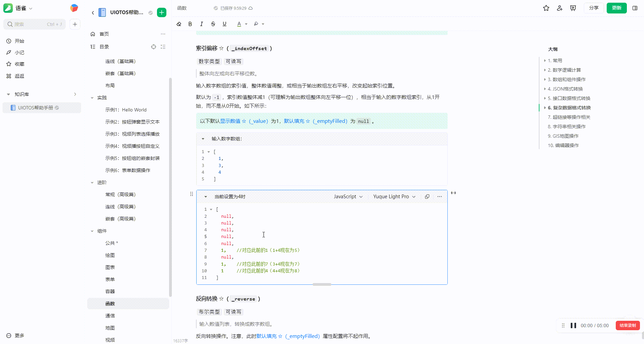Select the strikethrough tool
Viewport: 644px width, 344px height.
213,24
